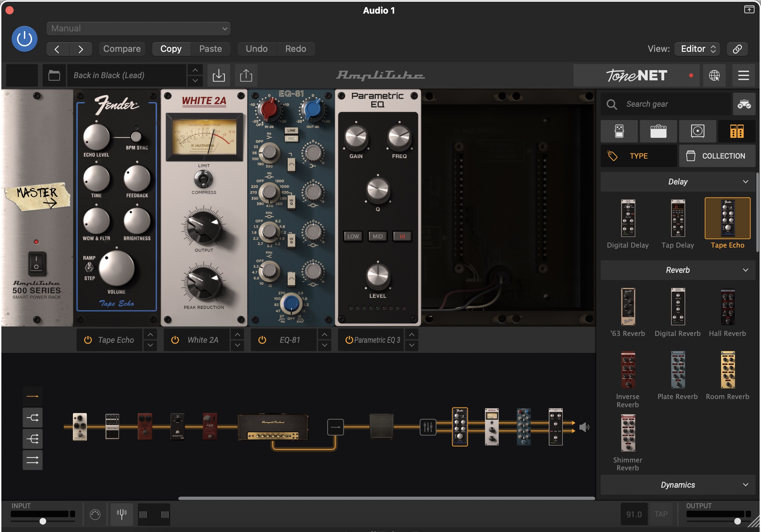Click the TAP tempo button
This screenshot has height=532, width=761.
(661, 514)
